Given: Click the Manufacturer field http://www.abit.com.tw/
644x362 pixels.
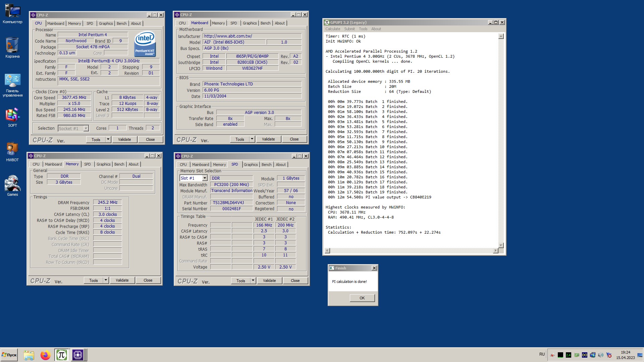Looking at the screenshot, I should (252, 36).
